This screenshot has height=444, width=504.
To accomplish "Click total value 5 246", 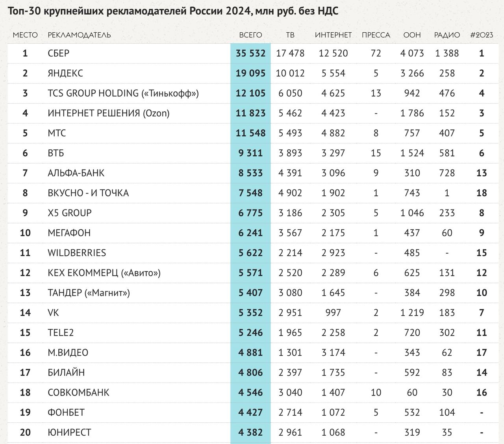I will pyautogui.click(x=251, y=333).
